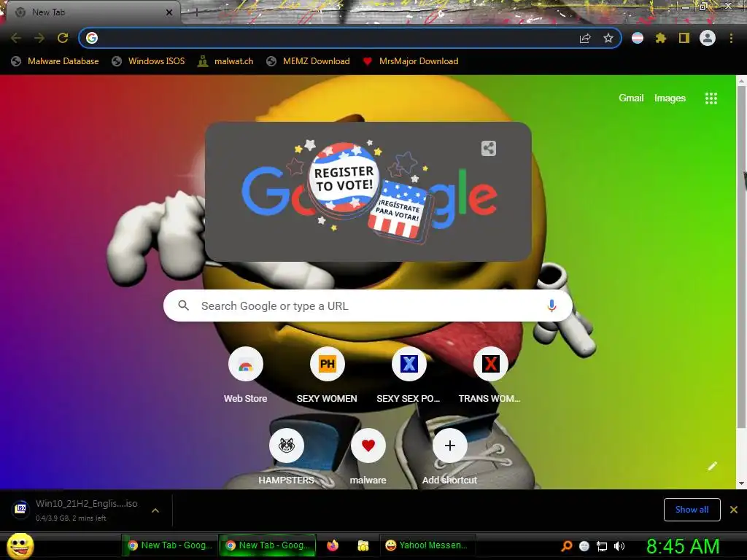
Task: Open the Windows ISOS bookmark
Action: coord(148,61)
